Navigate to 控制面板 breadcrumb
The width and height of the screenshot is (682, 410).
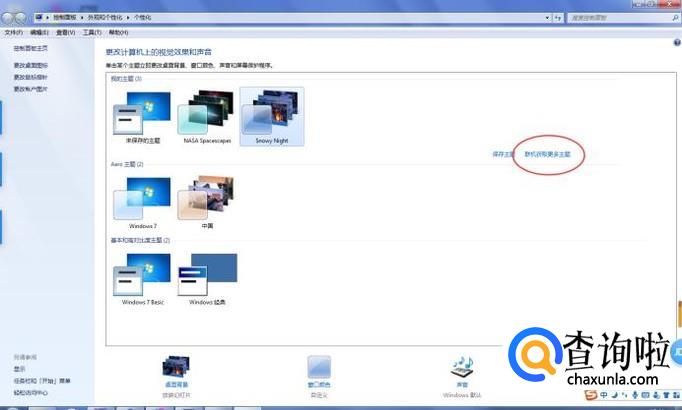tap(64, 17)
